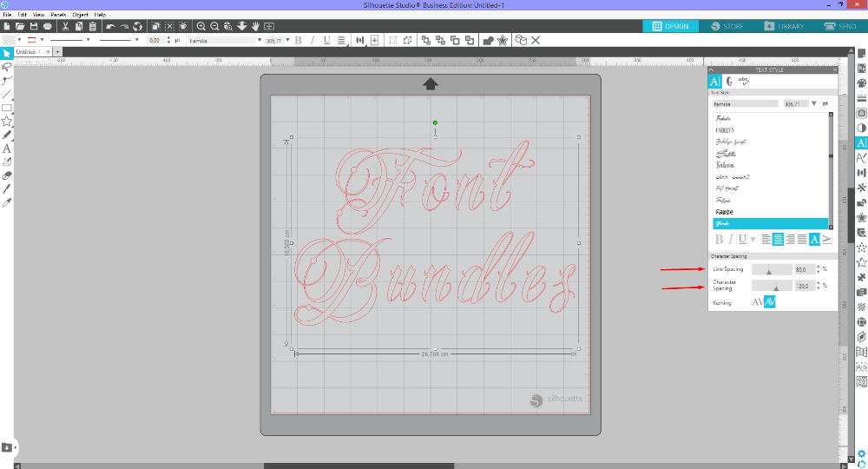The image size is (868, 469).
Task: Select the arrow Select tool
Action: click(x=7, y=53)
